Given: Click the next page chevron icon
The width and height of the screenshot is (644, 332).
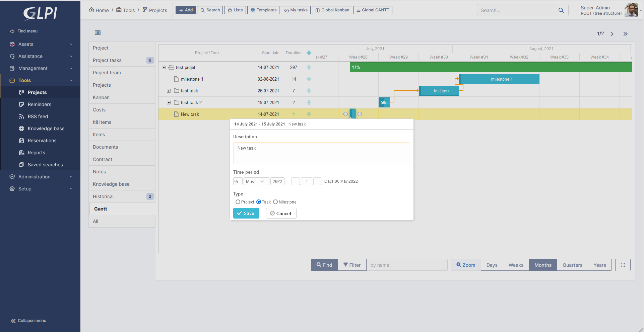Looking at the screenshot, I should click(x=612, y=34).
